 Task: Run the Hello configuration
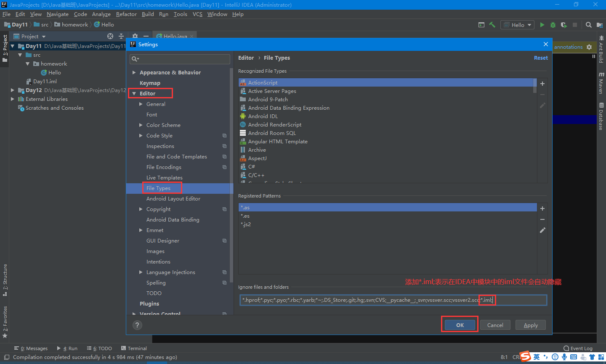tap(542, 25)
